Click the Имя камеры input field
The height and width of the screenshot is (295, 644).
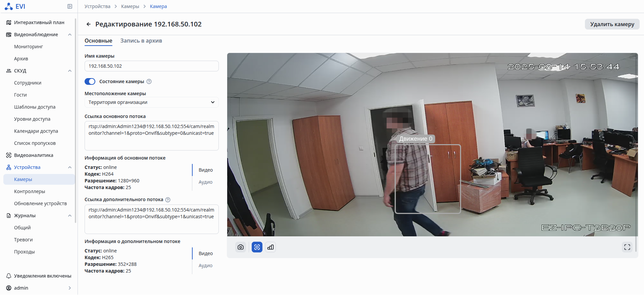152,66
